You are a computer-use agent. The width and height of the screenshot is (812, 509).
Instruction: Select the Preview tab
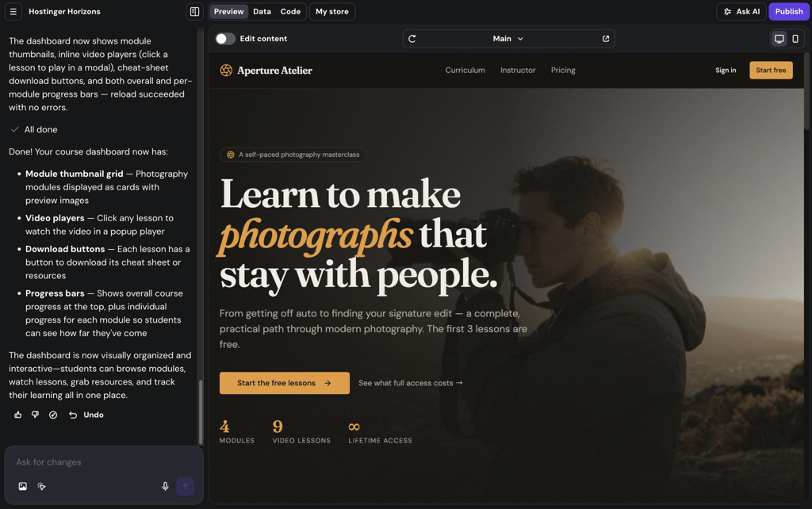[x=228, y=11]
